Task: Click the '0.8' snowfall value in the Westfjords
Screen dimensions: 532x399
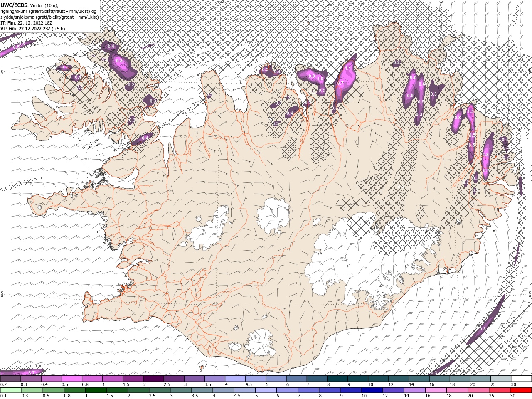Action: pyautogui.click(x=119, y=61)
